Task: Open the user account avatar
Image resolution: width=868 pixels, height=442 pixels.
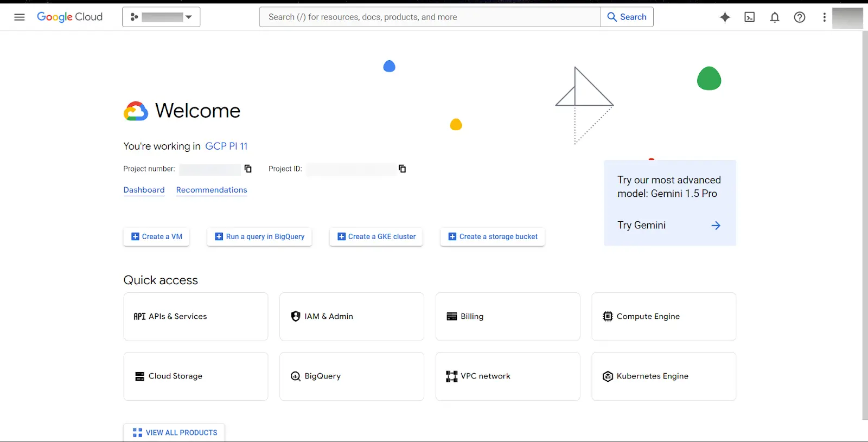Action: tap(847, 17)
